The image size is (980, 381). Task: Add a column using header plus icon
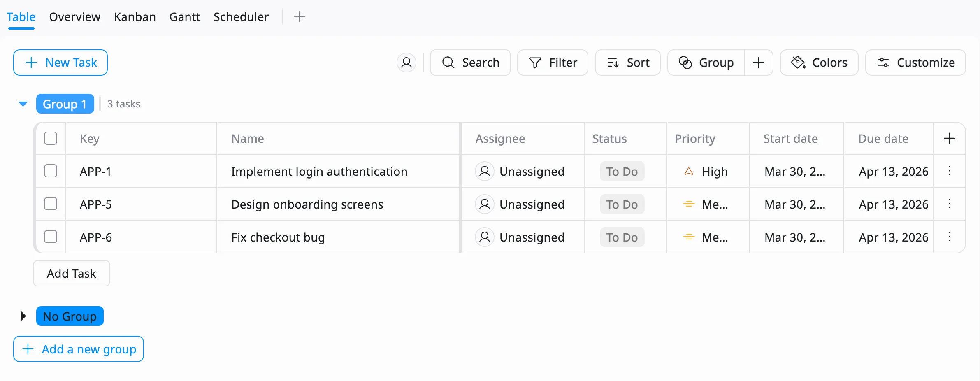pos(950,138)
